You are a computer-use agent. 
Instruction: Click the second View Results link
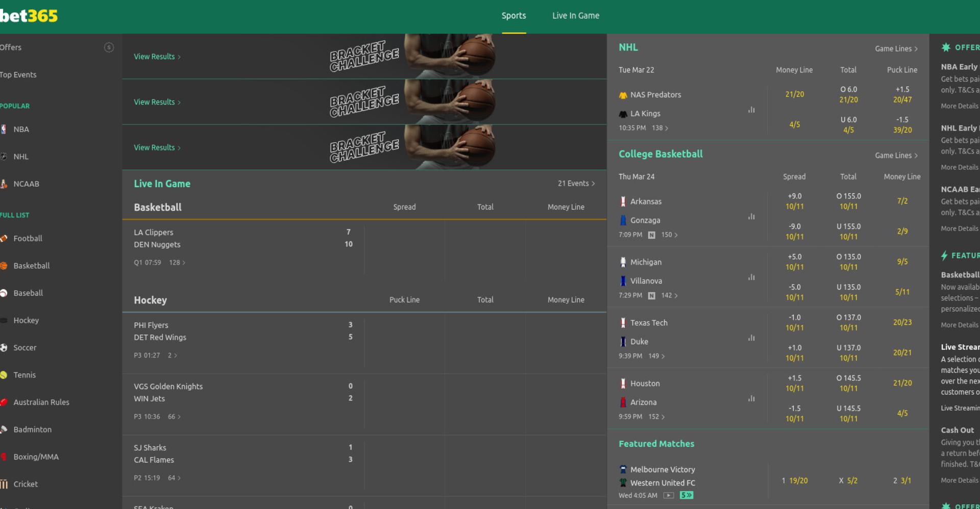pyautogui.click(x=157, y=102)
